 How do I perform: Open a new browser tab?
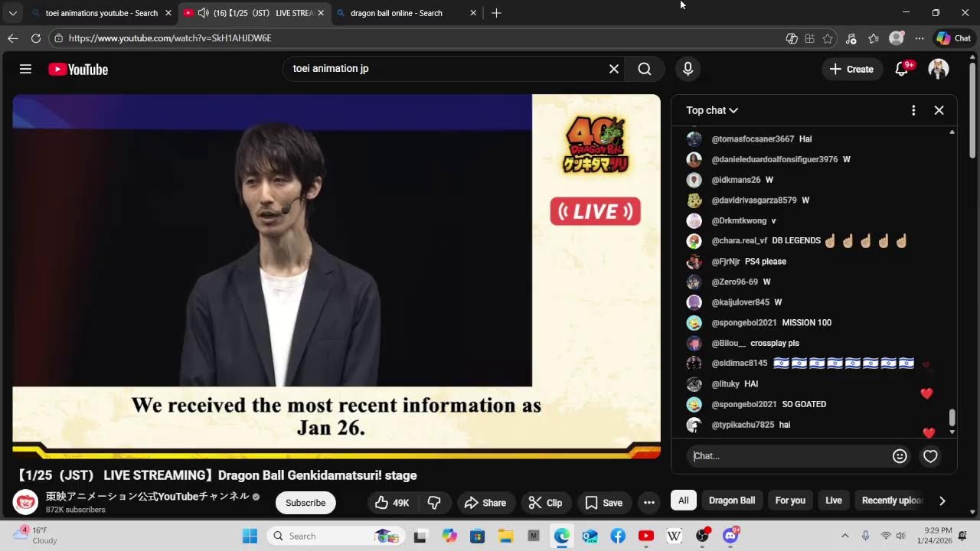[x=496, y=13]
